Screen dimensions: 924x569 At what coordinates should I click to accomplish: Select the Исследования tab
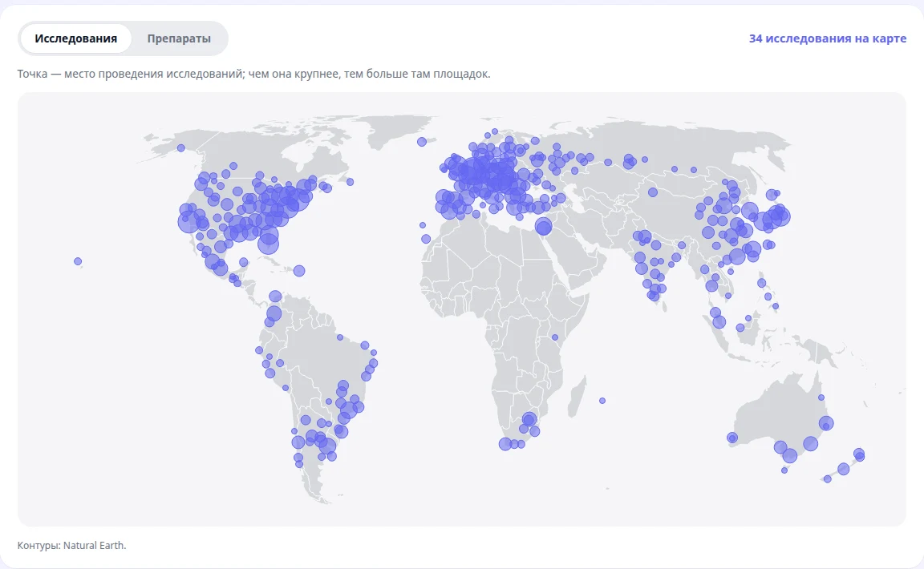pyautogui.click(x=75, y=38)
